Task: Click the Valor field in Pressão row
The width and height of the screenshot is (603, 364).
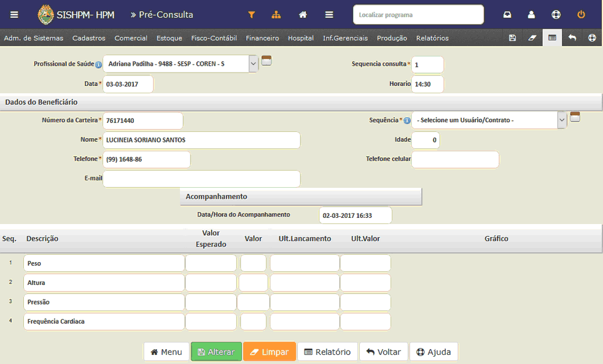Action: (x=253, y=302)
